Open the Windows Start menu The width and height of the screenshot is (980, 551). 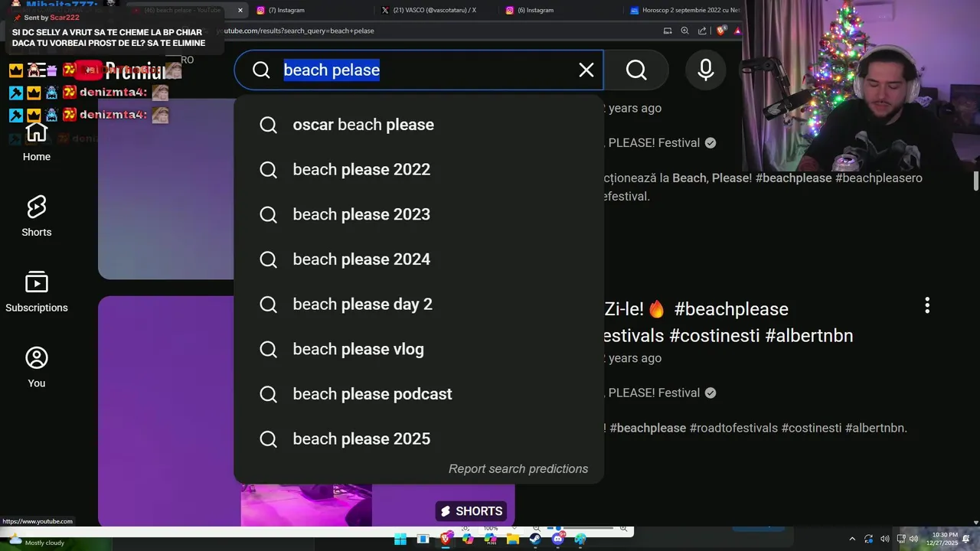click(400, 540)
